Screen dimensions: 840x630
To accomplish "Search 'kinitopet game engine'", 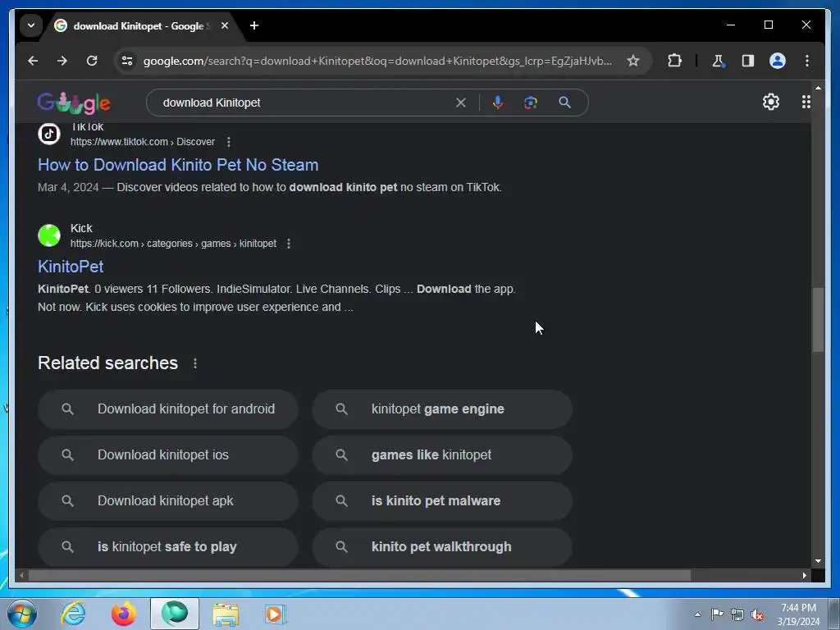I will click(442, 409).
